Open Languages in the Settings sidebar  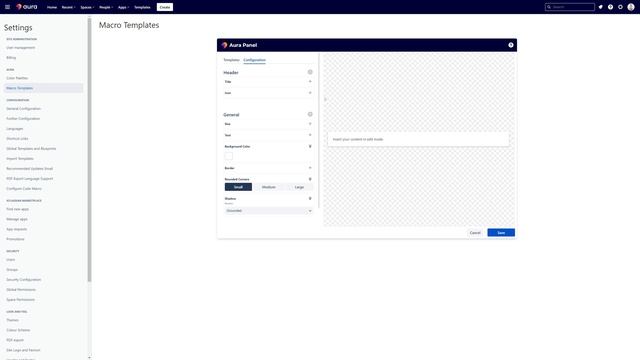[x=15, y=129]
